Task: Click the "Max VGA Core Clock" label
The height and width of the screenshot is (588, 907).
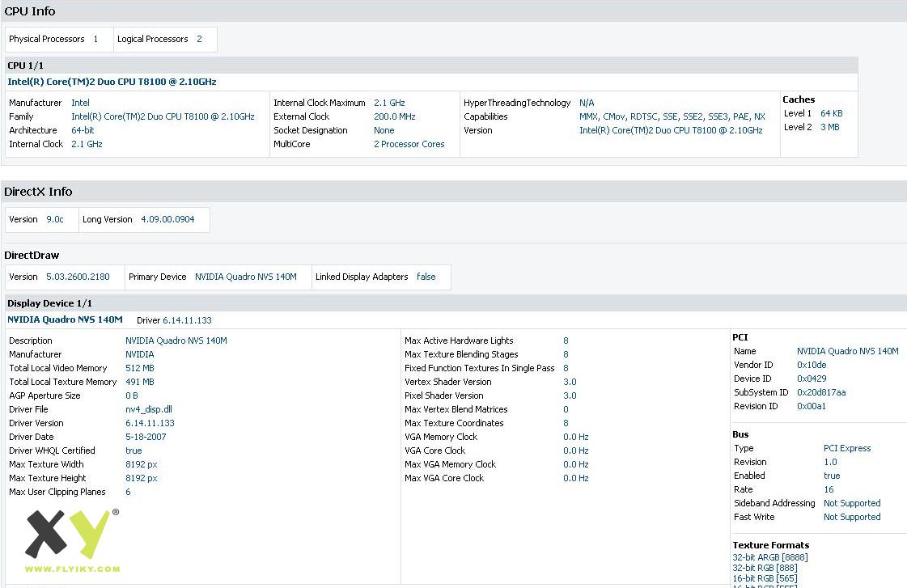Action: [444, 478]
